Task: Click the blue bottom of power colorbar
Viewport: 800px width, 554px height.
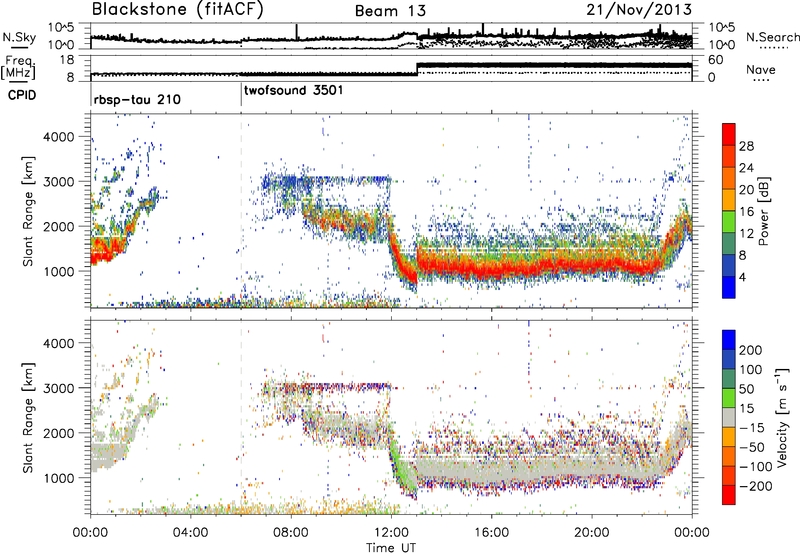Action: pyautogui.click(x=729, y=287)
